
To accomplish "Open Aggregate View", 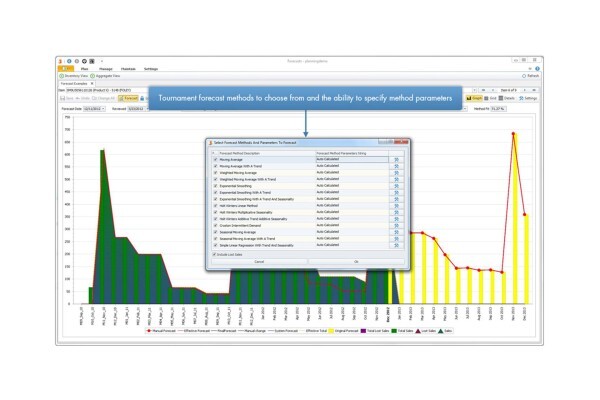I will (x=105, y=76).
